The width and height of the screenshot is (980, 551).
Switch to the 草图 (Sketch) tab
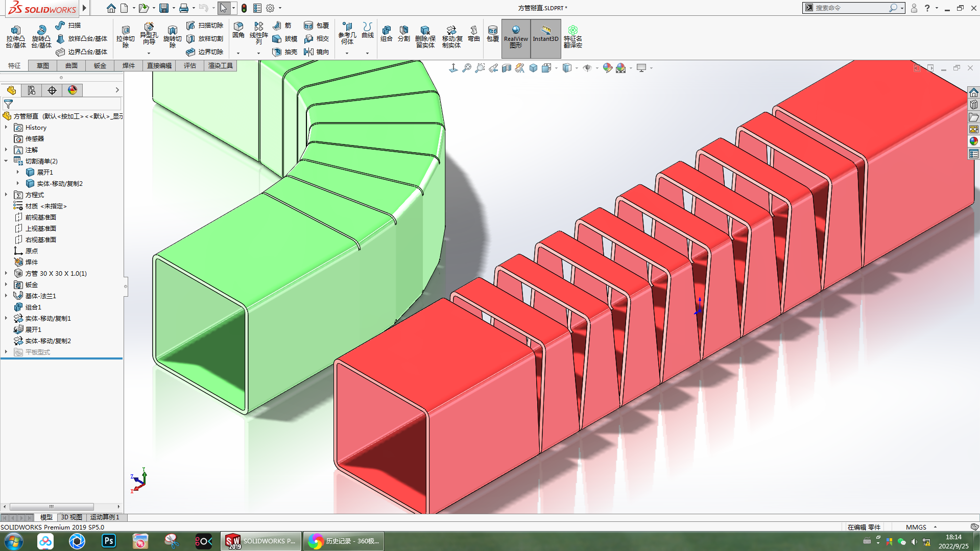[x=43, y=65]
